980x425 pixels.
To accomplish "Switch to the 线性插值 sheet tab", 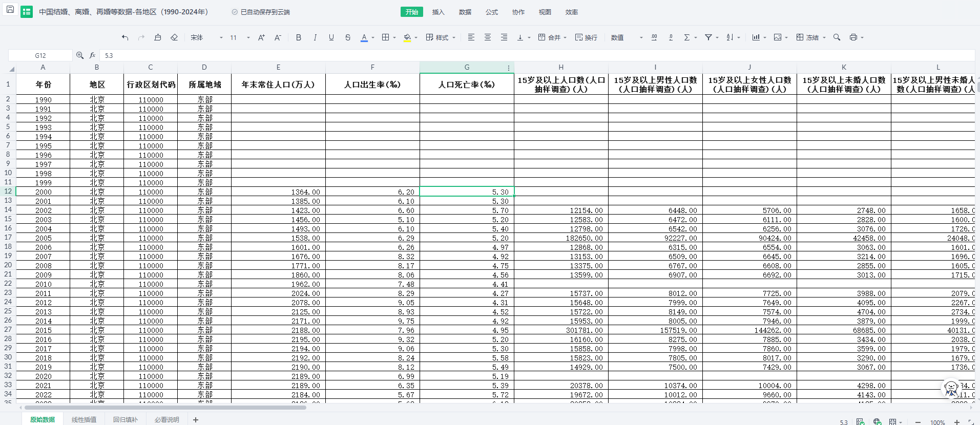I will [x=84, y=419].
